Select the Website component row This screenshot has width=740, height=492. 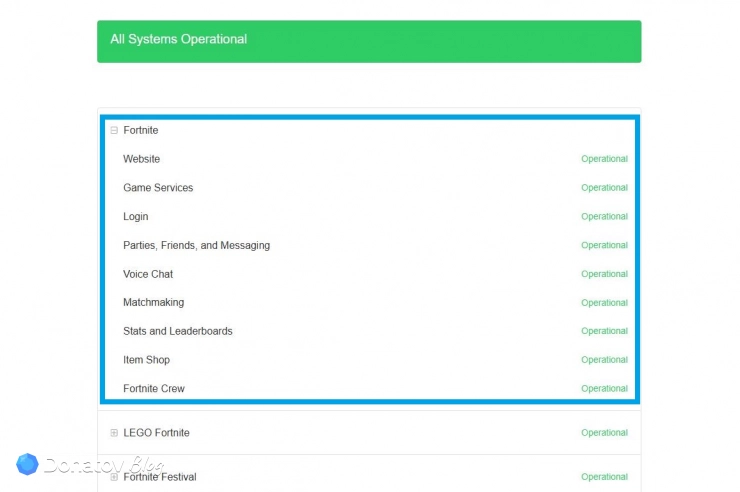pyautogui.click(x=370, y=159)
